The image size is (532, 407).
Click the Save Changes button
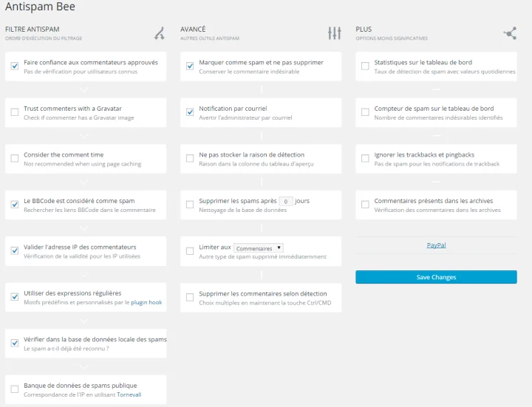[437, 277]
